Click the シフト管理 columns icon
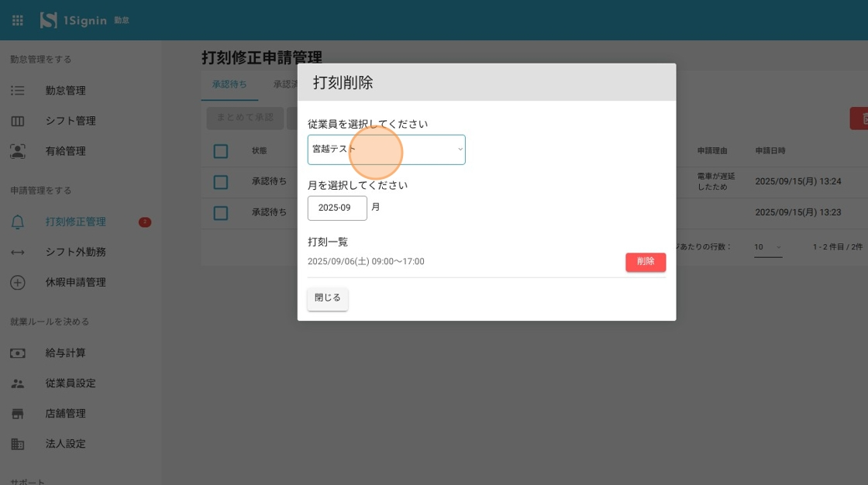868x485 pixels. click(18, 121)
